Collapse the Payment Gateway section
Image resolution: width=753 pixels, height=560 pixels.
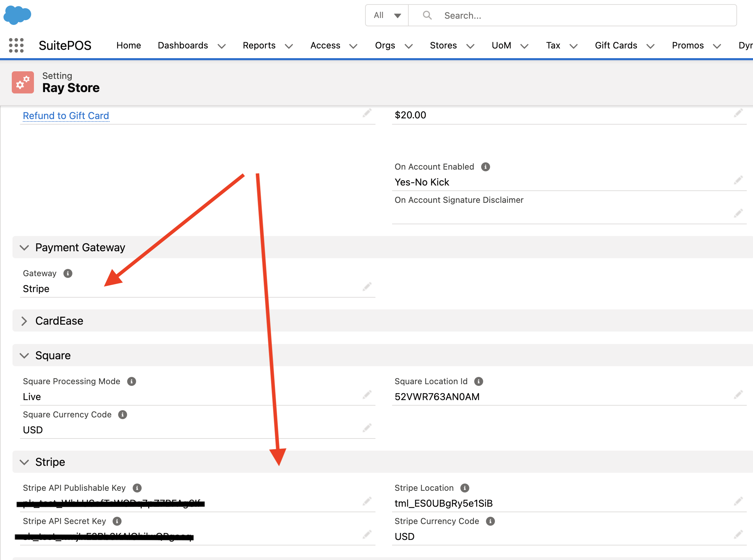[24, 247]
